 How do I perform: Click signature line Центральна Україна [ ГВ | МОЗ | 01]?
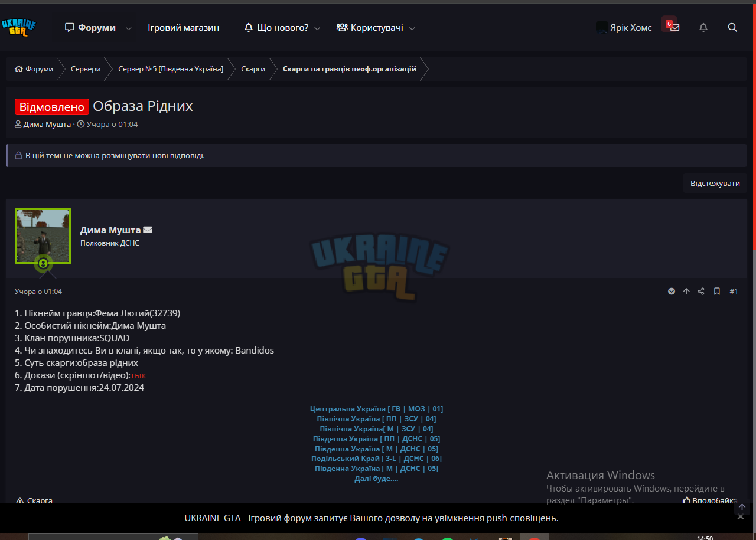tap(376, 408)
